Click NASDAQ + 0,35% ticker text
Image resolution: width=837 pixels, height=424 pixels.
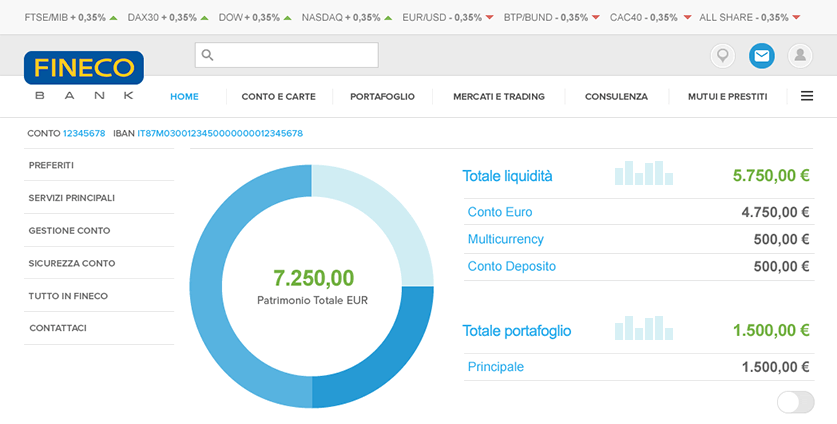[x=341, y=18]
